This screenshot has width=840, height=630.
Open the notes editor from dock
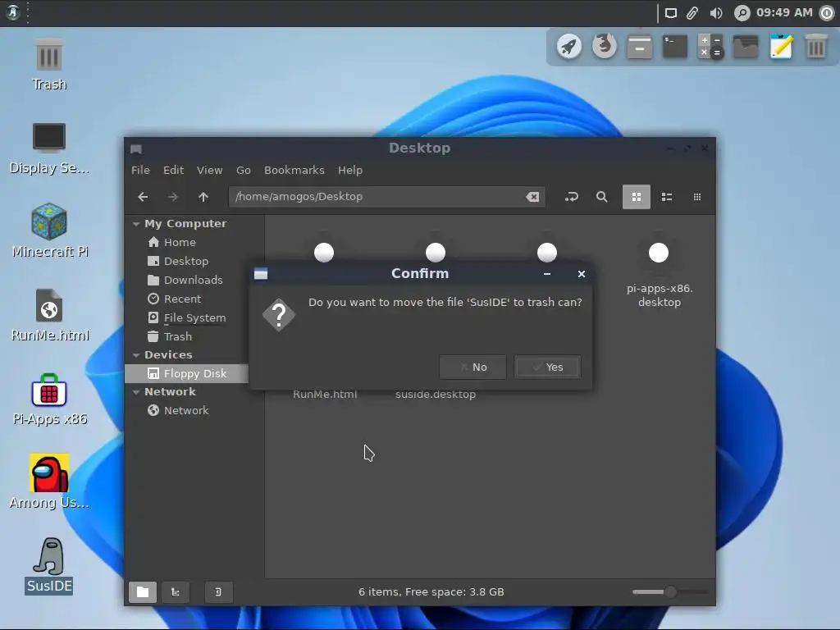click(781, 47)
